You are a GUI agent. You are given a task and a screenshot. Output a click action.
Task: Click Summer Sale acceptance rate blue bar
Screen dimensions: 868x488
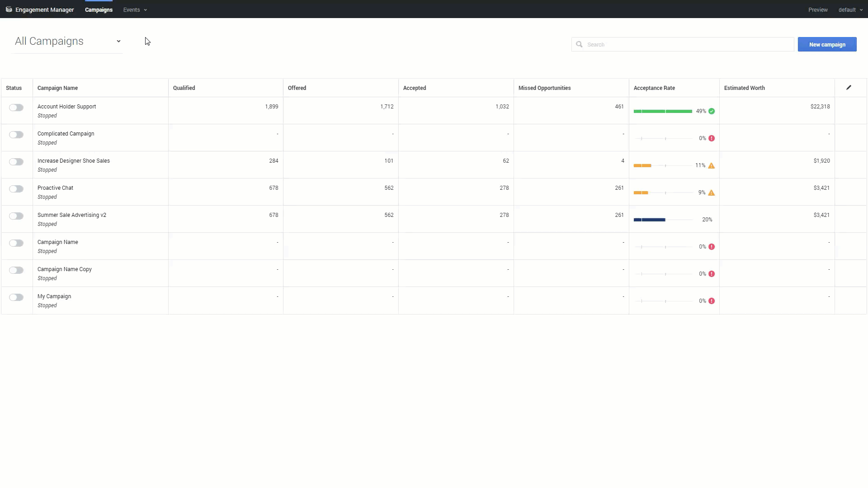pyautogui.click(x=650, y=220)
